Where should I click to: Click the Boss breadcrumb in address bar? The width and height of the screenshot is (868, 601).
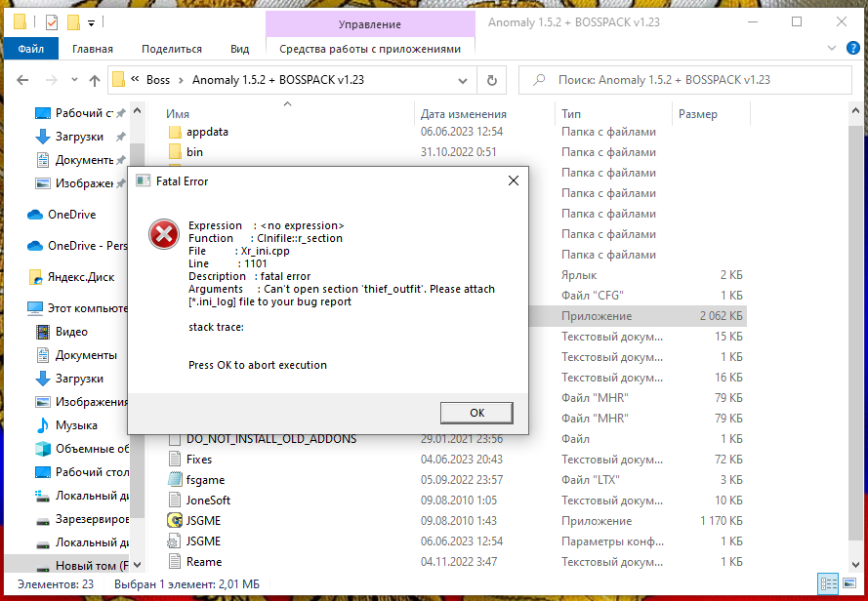(158, 80)
